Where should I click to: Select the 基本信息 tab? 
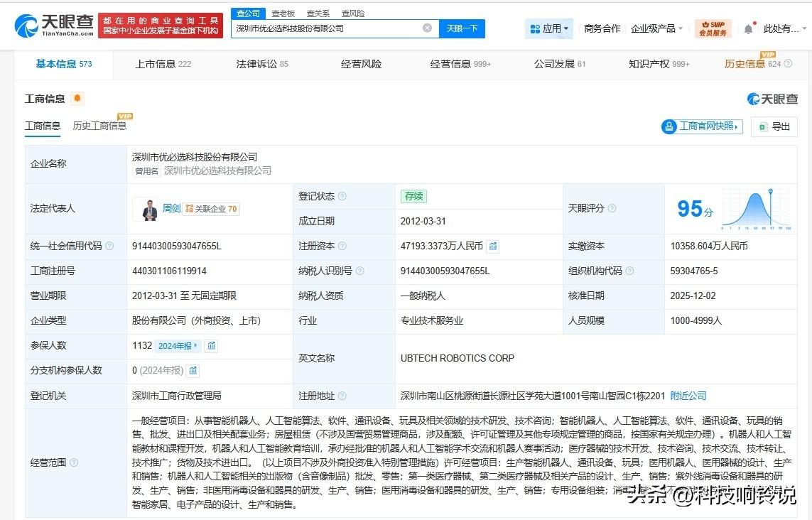pyautogui.click(x=64, y=64)
